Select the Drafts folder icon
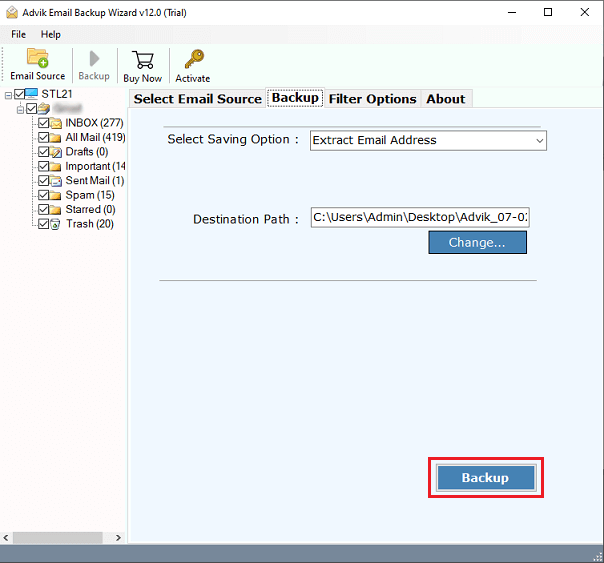This screenshot has width=604, height=563. point(56,152)
